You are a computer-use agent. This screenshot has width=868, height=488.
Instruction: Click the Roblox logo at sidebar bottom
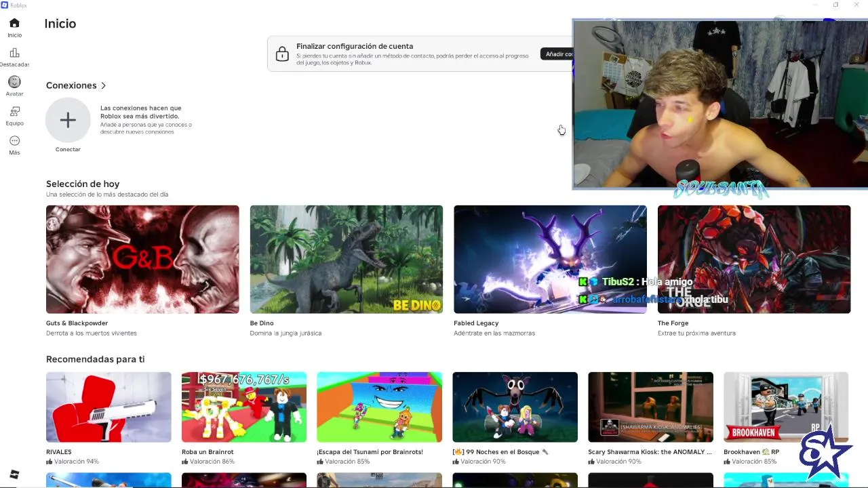pos(14,474)
